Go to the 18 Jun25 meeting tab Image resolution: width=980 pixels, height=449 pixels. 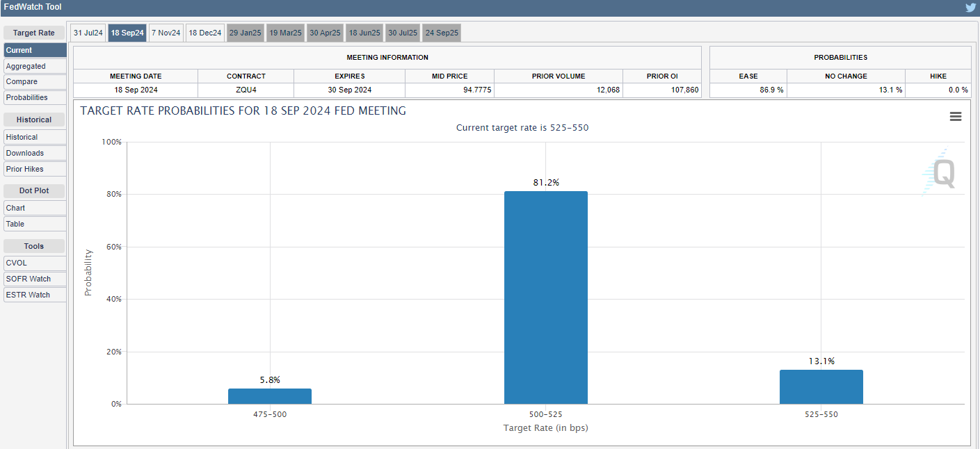pyautogui.click(x=364, y=33)
